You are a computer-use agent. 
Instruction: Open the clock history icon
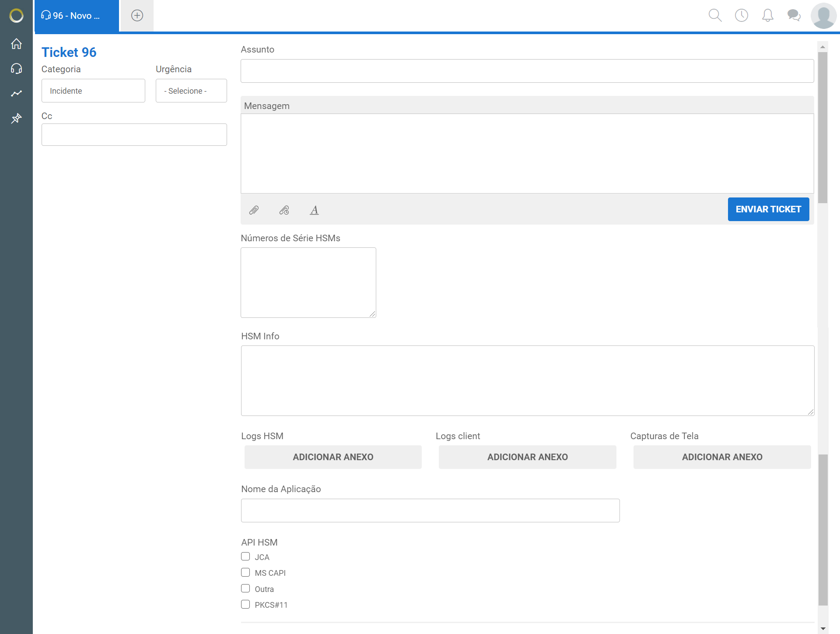coord(742,15)
